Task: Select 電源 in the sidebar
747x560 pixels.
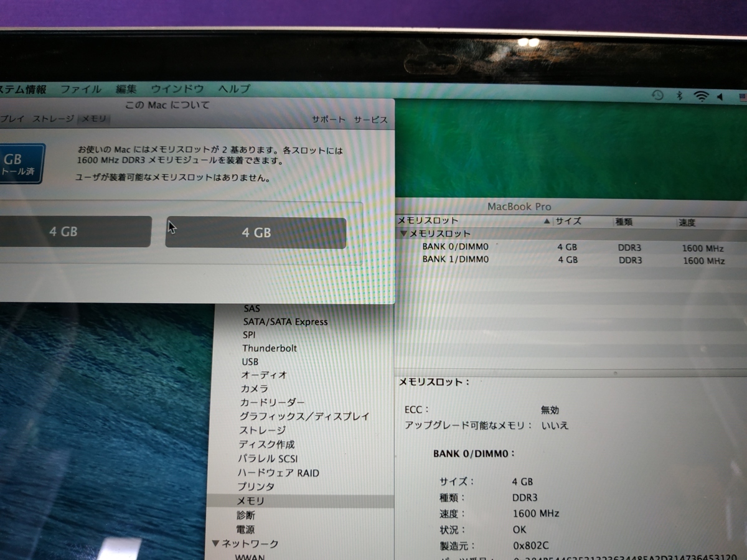Action: pos(245,530)
